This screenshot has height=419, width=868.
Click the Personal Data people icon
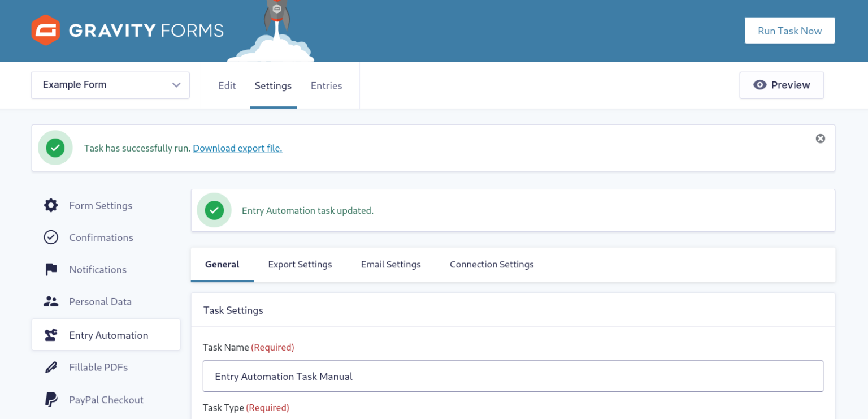pos(51,301)
